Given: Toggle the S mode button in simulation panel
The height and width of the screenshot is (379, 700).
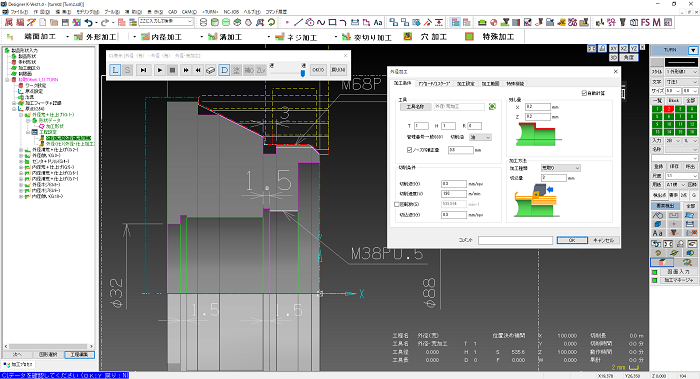Looking at the screenshot, I should (x=128, y=70).
